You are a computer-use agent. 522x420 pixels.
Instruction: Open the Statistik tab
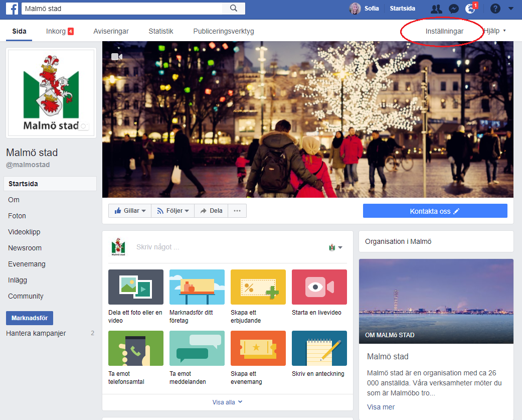click(161, 31)
